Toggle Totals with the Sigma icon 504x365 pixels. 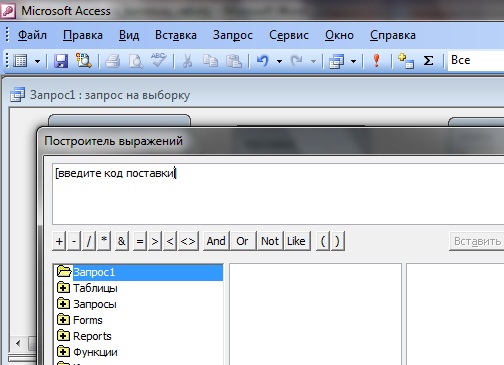click(428, 61)
